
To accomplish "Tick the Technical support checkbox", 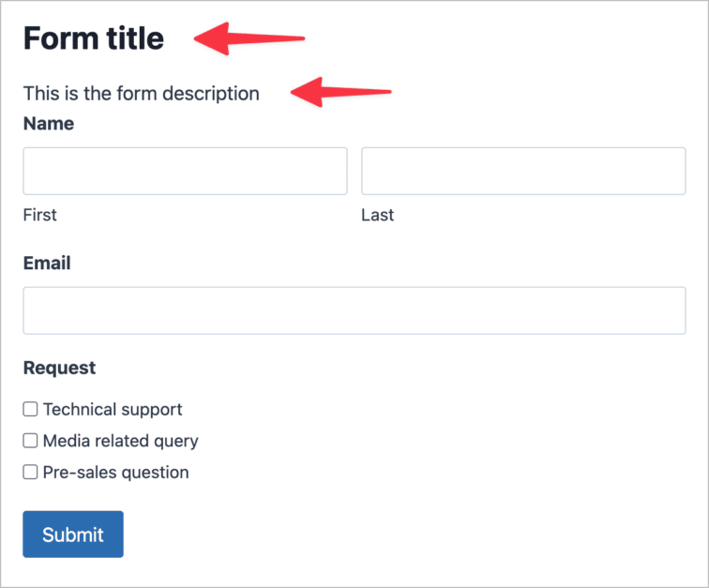I will pyautogui.click(x=30, y=409).
